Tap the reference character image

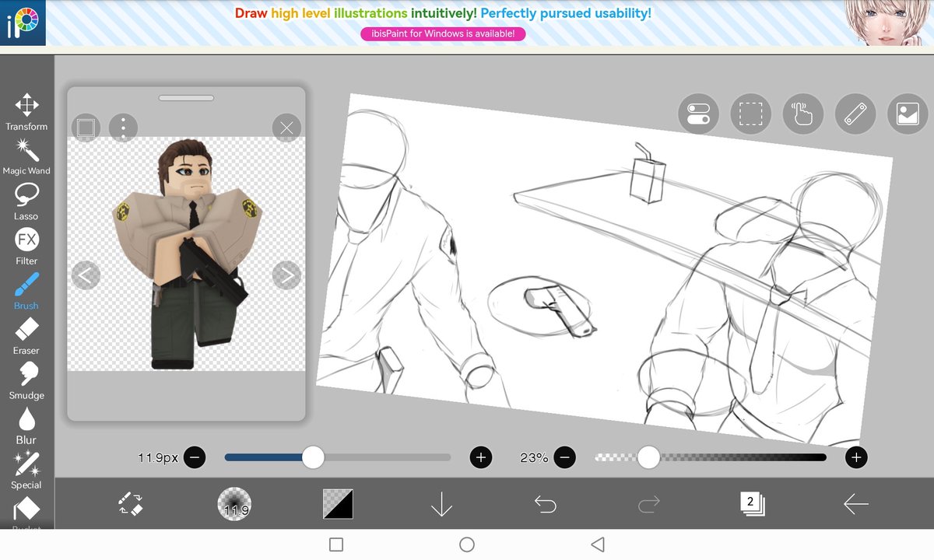(188, 254)
